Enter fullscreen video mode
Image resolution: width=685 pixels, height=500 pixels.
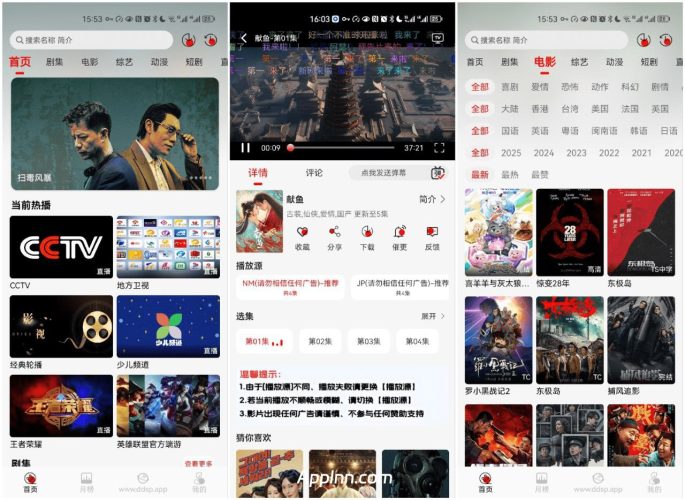pyautogui.click(x=439, y=148)
